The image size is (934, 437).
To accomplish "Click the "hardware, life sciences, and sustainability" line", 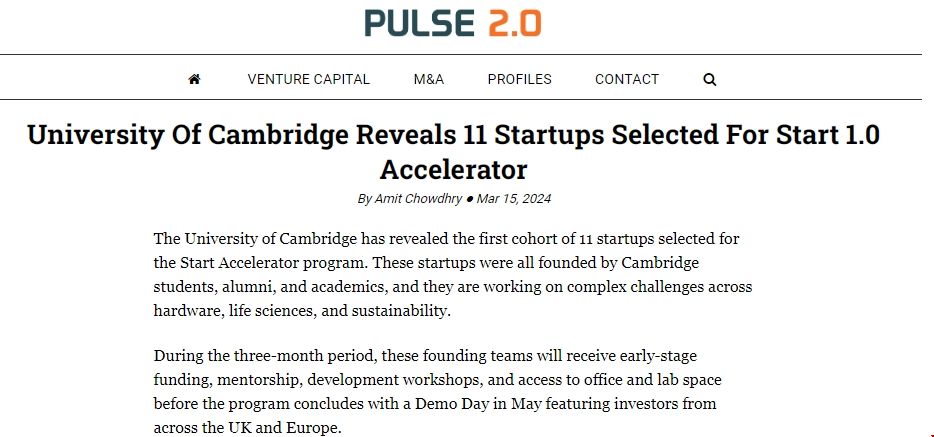I will (x=302, y=311).
